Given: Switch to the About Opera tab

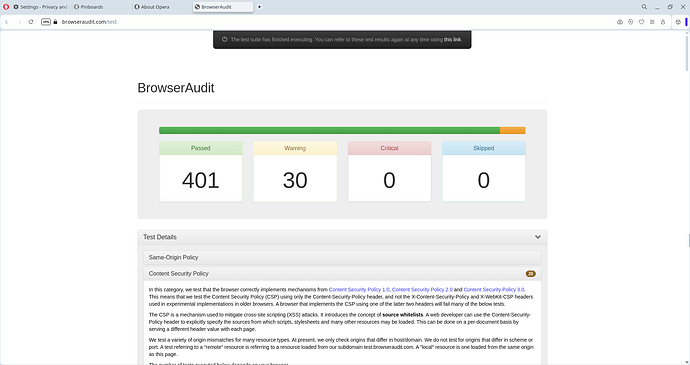Looking at the screenshot, I should coord(152,7).
